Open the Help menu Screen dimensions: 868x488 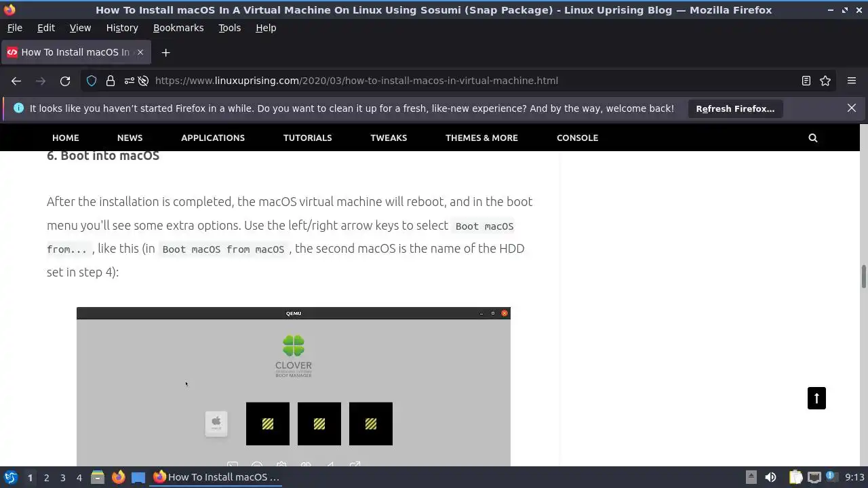coord(266,28)
